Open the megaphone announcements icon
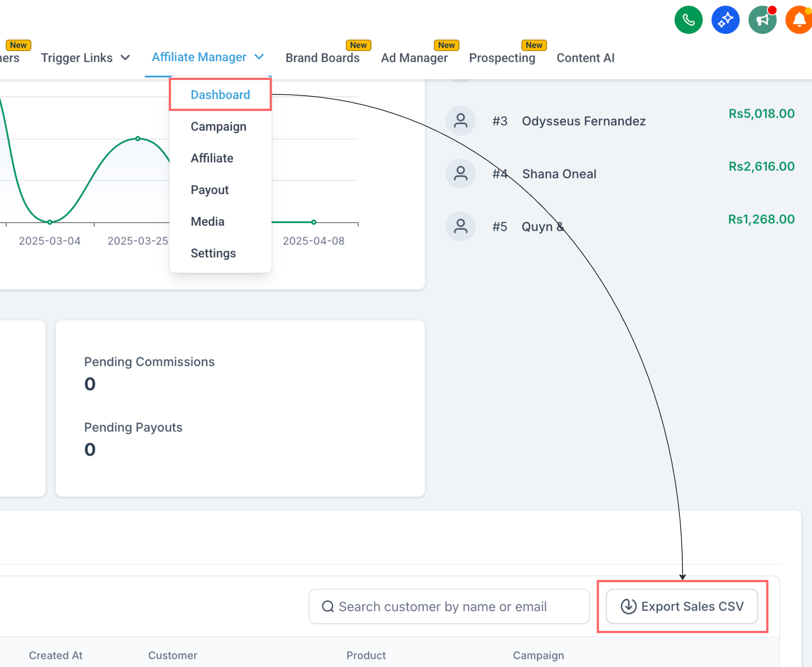 pos(762,20)
